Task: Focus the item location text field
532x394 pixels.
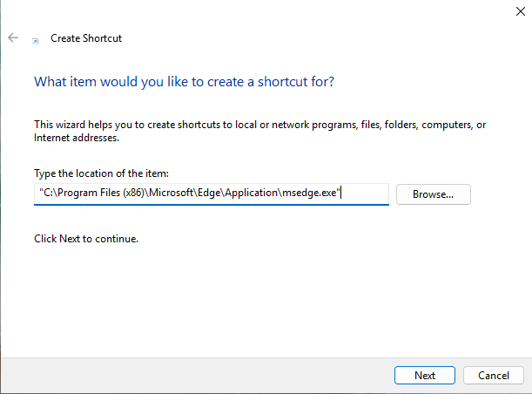Action: [212, 194]
